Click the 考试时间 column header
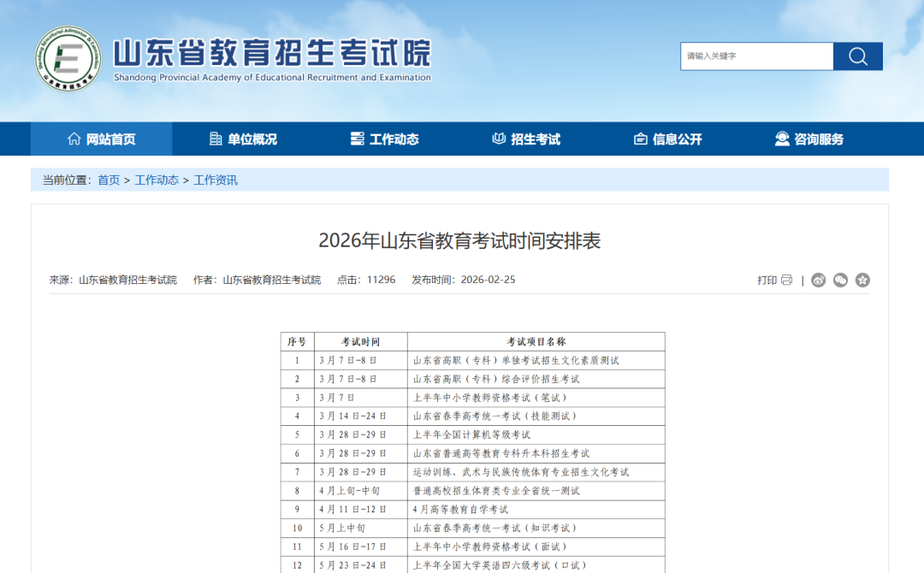This screenshot has width=924, height=573. (361, 341)
